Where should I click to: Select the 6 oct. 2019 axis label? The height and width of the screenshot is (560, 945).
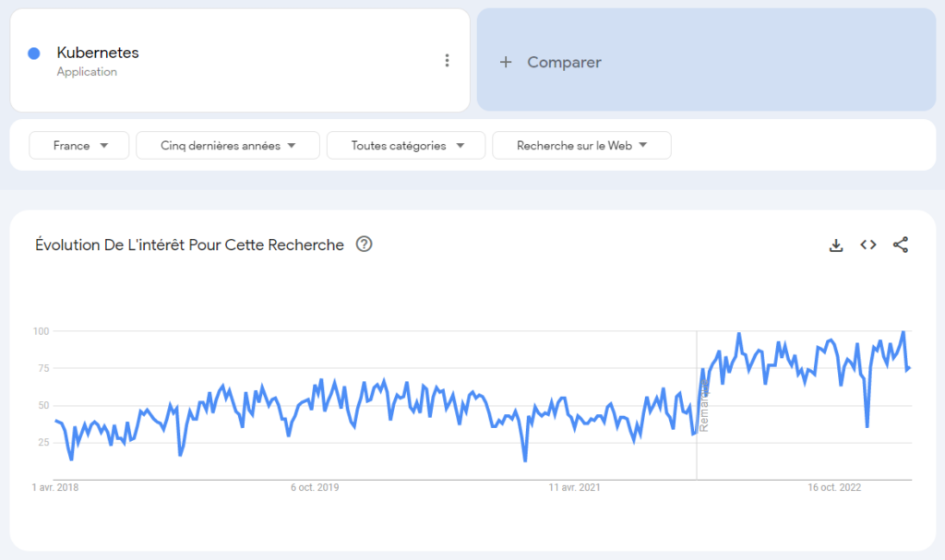(x=315, y=487)
